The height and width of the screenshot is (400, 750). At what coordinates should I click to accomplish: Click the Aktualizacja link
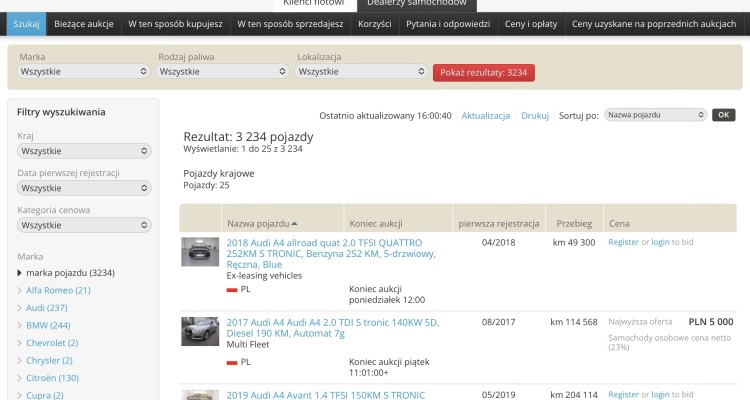point(485,116)
